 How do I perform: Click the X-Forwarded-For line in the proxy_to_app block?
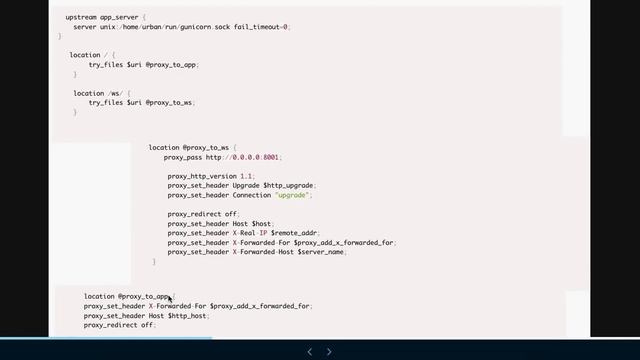198,306
